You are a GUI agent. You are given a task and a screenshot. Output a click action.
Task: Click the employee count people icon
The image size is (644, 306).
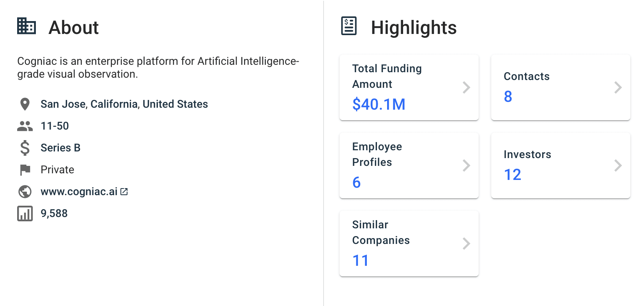point(25,126)
